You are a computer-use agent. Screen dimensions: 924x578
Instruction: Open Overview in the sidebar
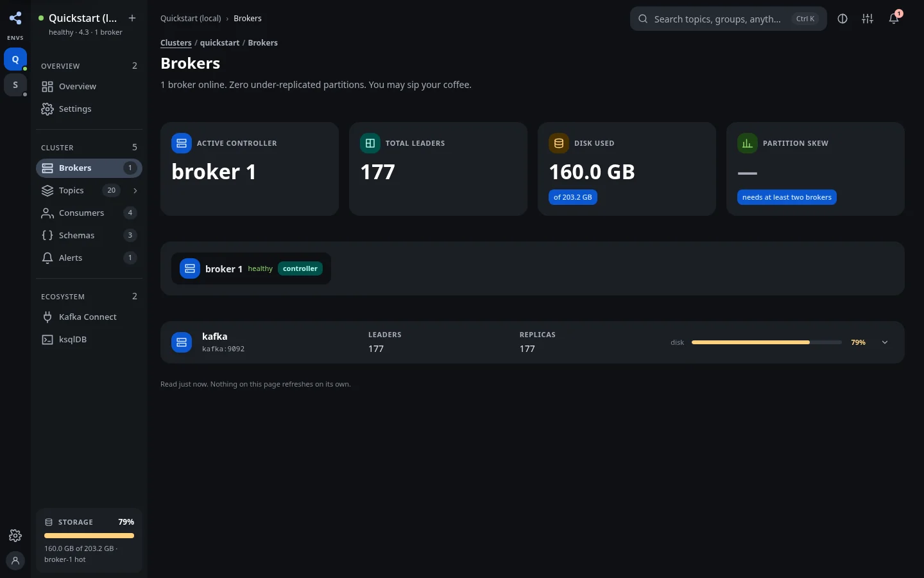[x=89, y=86]
